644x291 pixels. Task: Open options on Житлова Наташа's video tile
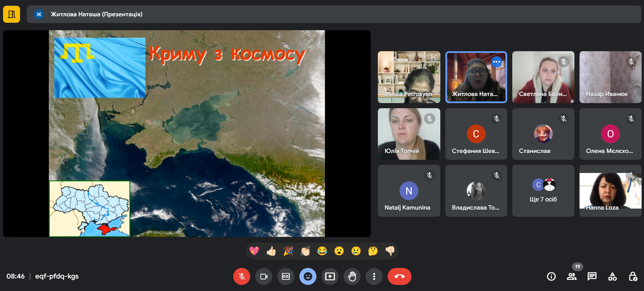pos(497,62)
